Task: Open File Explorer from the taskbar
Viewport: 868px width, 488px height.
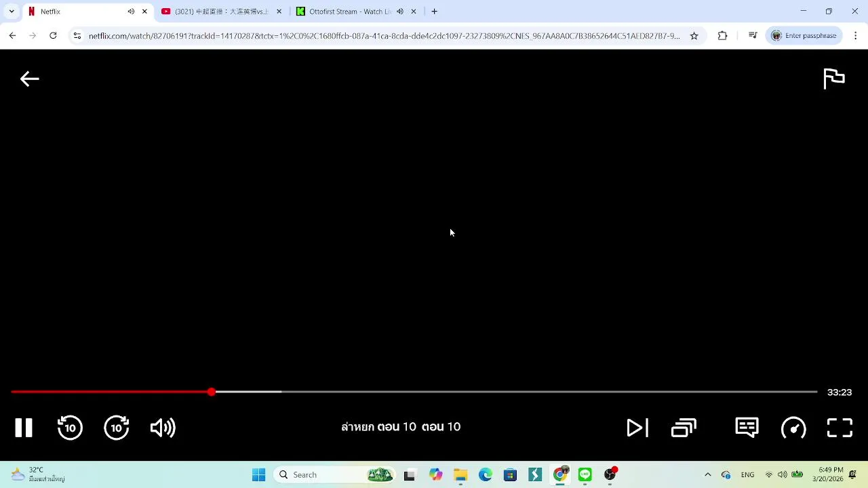Action: coord(460,475)
